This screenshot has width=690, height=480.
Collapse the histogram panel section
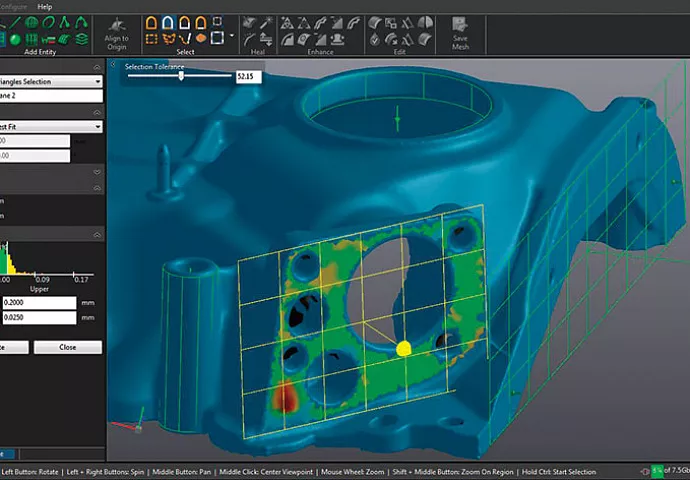[97, 235]
